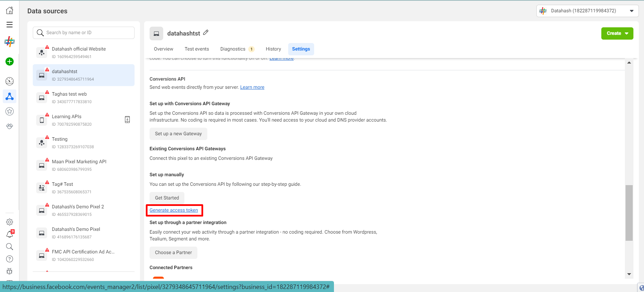
Task: Click Generate access token link
Action: 174,210
